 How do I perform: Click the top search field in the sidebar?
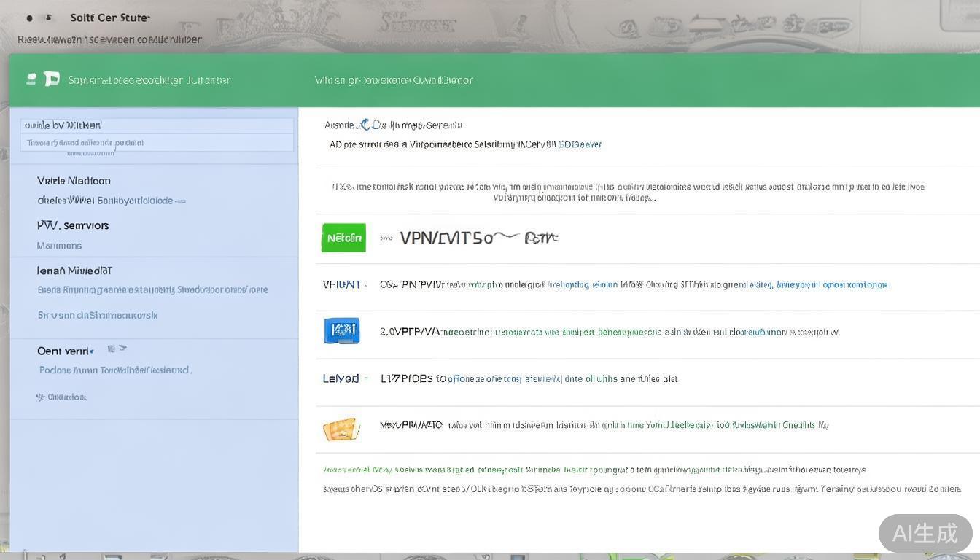[157, 125]
